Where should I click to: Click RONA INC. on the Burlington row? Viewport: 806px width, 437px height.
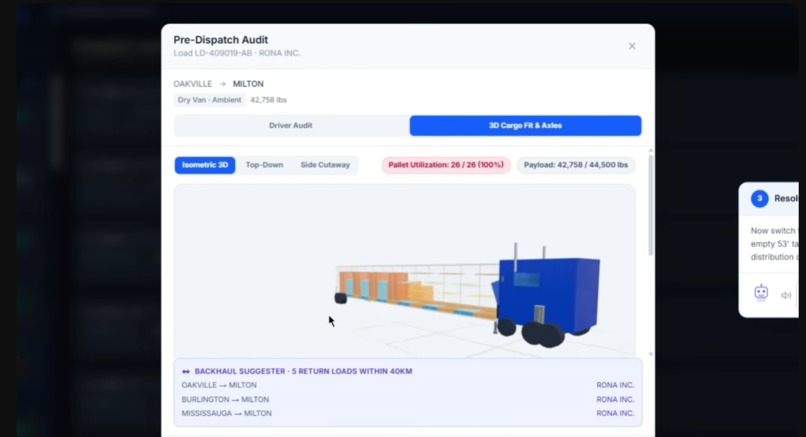615,399
